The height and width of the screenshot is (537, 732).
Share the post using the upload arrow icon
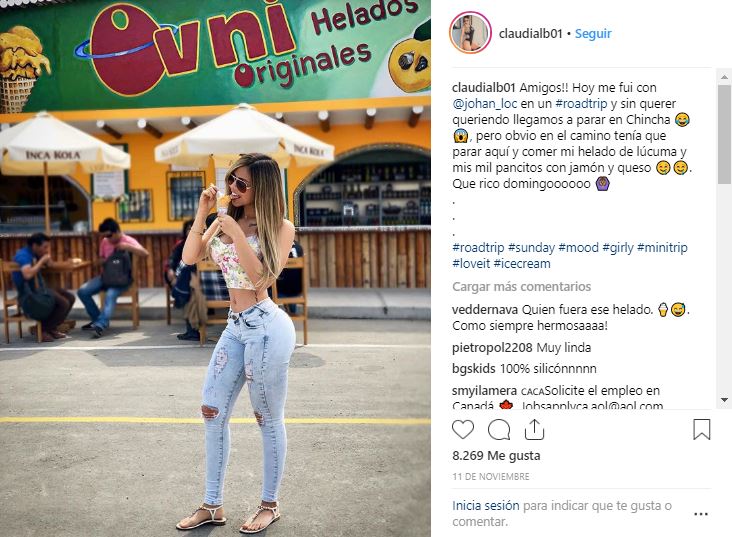(534, 430)
